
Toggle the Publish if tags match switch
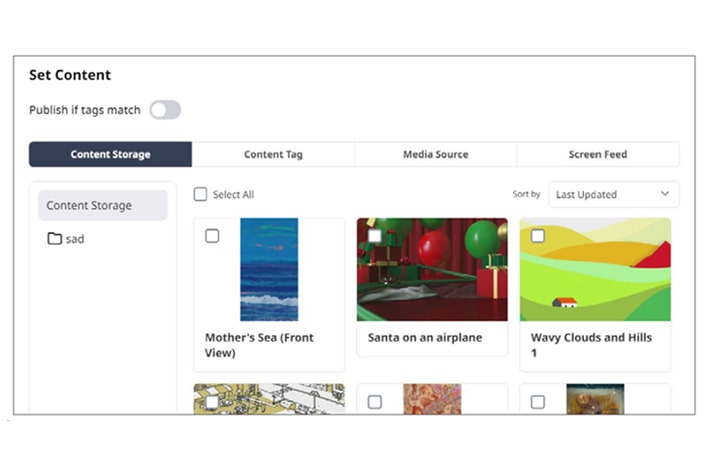point(165,110)
